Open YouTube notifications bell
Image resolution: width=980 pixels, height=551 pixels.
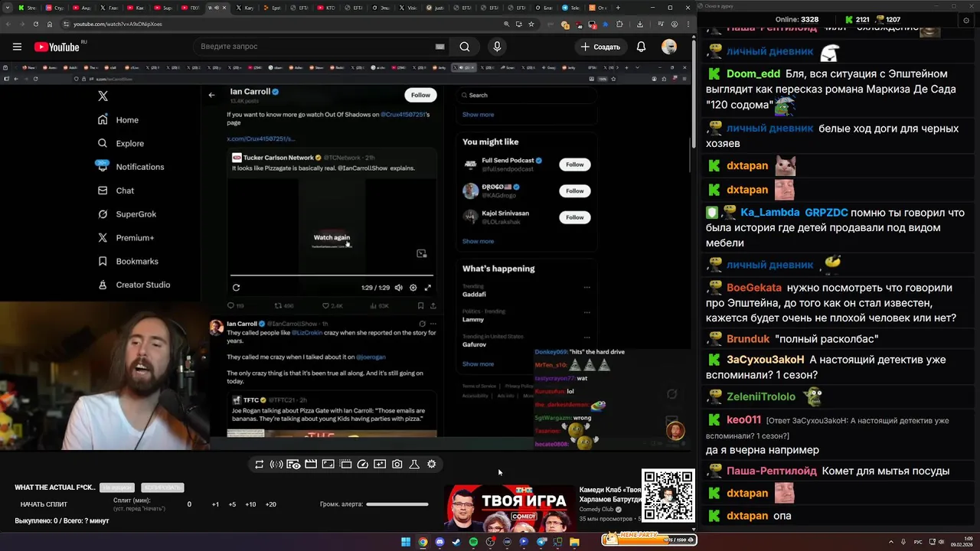tap(642, 47)
